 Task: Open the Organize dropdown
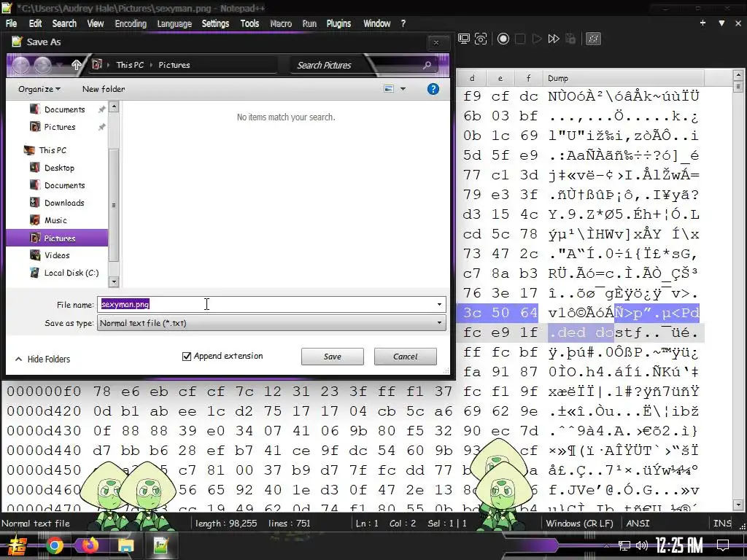point(39,89)
